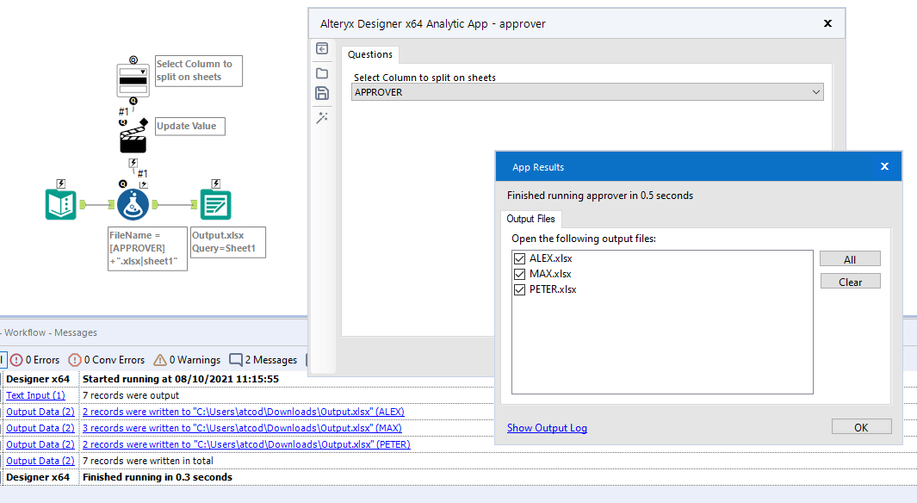
Task: Click Output Data (2) link in PETER row
Action: (40, 445)
